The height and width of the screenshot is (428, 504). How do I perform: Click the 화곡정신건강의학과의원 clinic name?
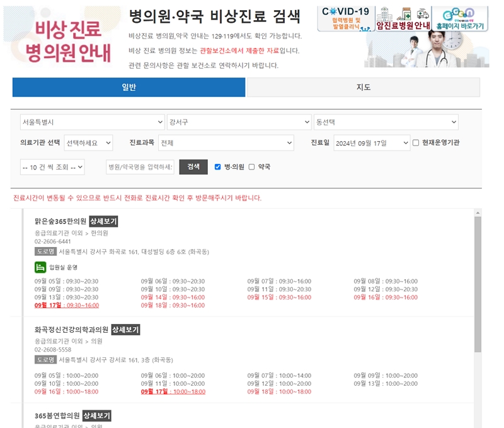[x=71, y=330]
